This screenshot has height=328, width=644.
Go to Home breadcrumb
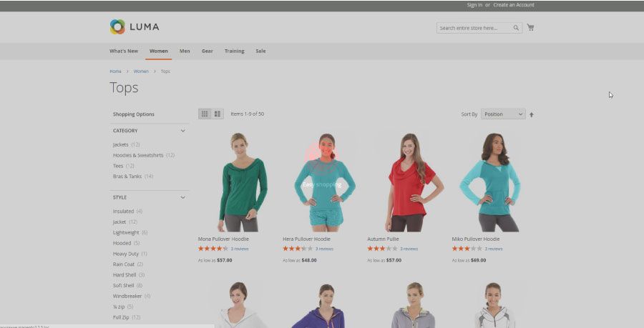(x=115, y=71)
